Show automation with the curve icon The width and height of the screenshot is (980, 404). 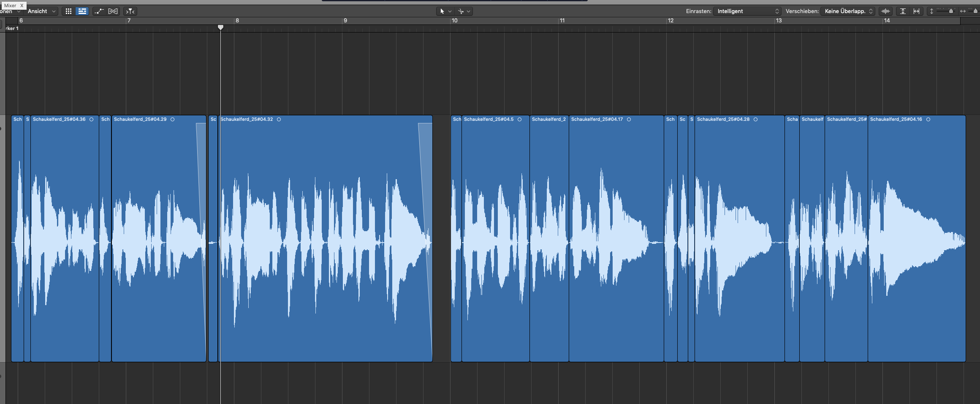click(x=99, y=11)
